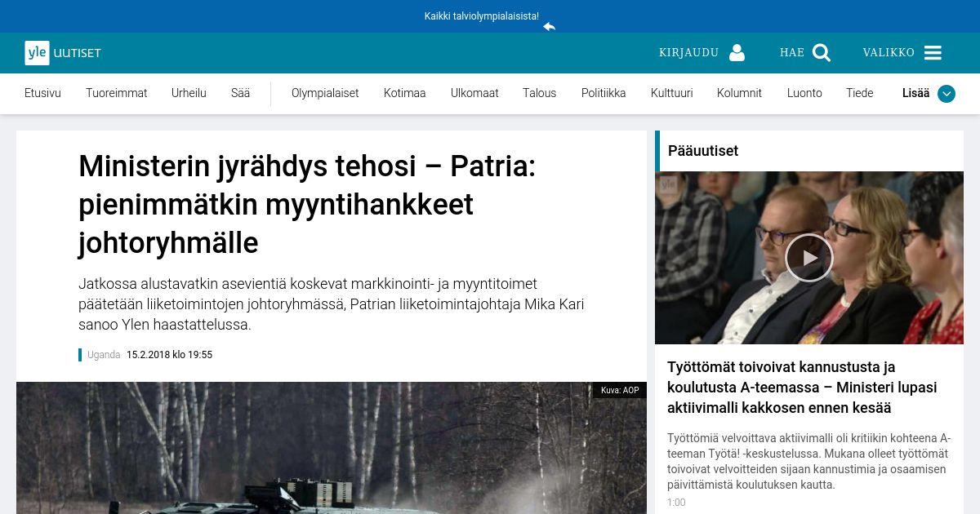This screenshot has width=980, height=514.
Task: Open the Politiikka section
Action: [x=604, y=93]
